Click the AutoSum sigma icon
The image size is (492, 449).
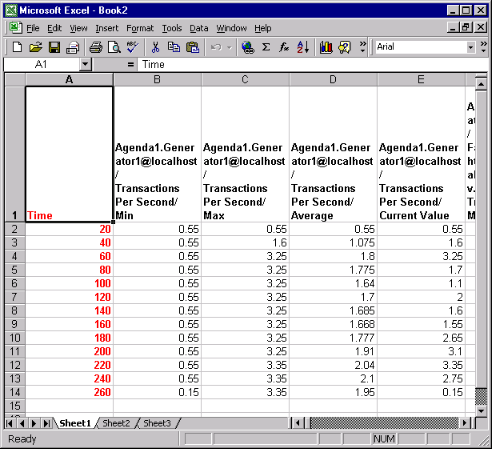[x=266, y=47]
